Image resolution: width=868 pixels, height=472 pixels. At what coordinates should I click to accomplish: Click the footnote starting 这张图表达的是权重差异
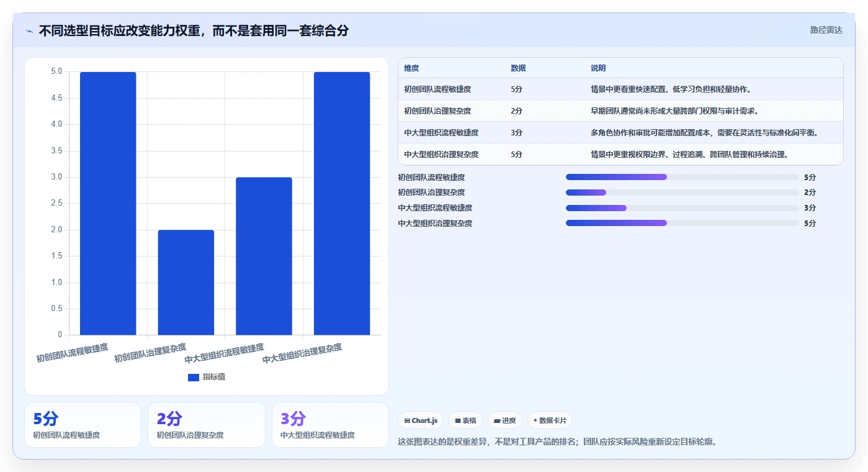coord(557,443)
